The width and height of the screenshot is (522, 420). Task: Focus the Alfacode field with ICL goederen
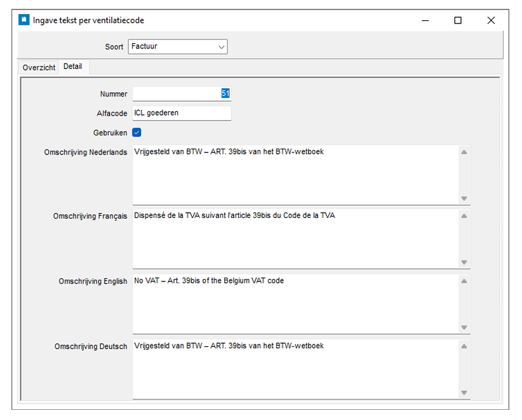coord(182,113)
